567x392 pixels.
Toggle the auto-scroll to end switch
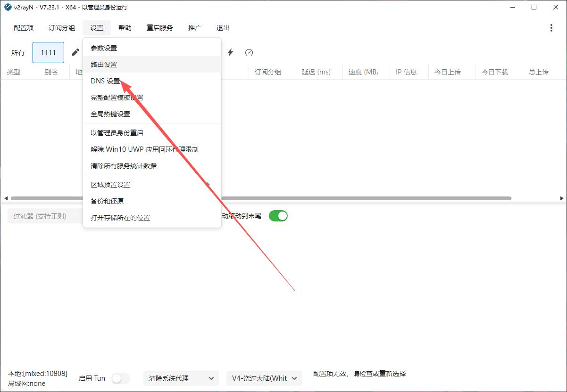tap(278, 216)
